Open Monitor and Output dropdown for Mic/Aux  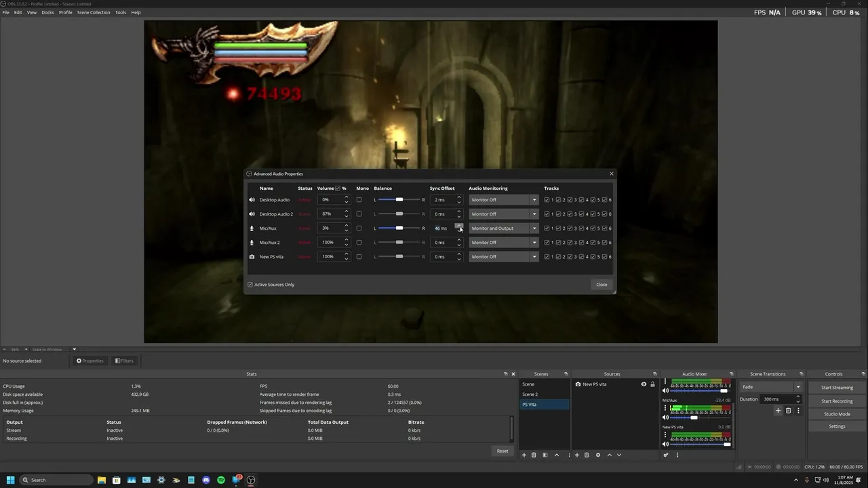504,228
